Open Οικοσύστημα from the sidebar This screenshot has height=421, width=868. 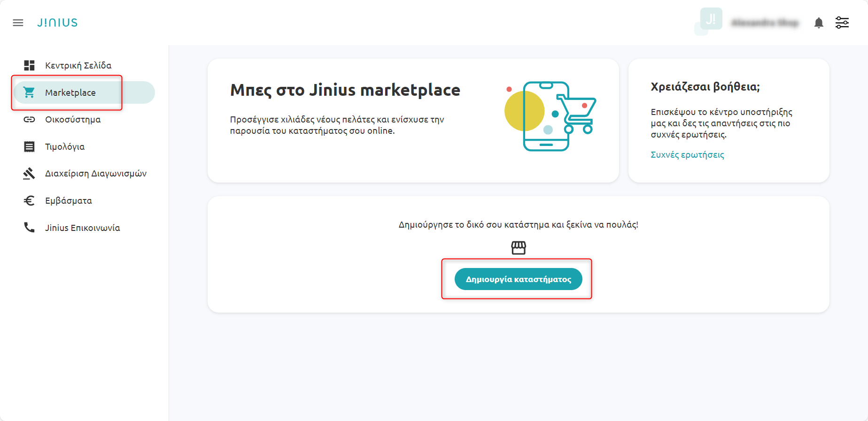73,120
